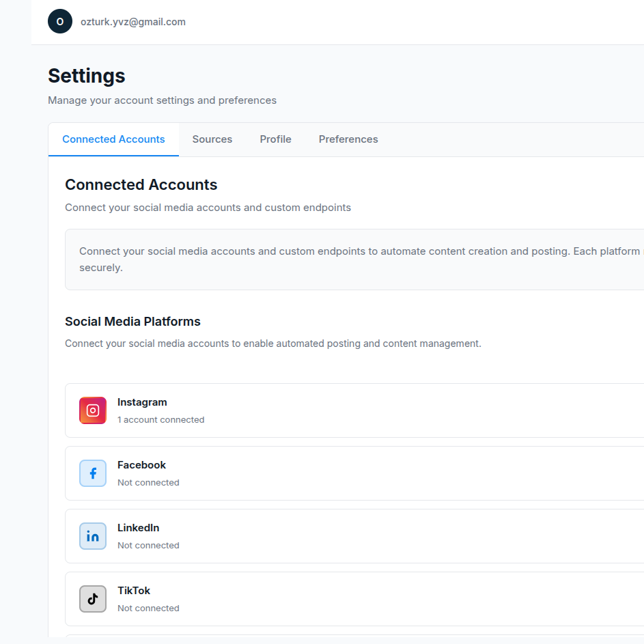The width and height of the screenshot is (644, 644).
Task: Select the LinkedIn platform name
Action: pyautogui.click(x=138, y=528)
